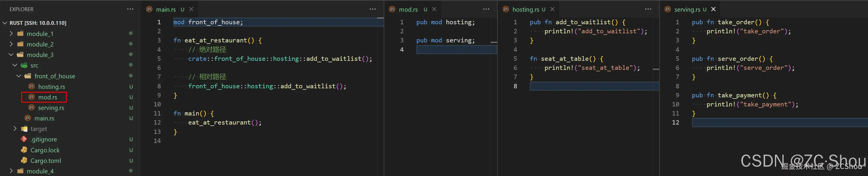
Task: Expand the module_1 folder
Action: pos(40,34)
